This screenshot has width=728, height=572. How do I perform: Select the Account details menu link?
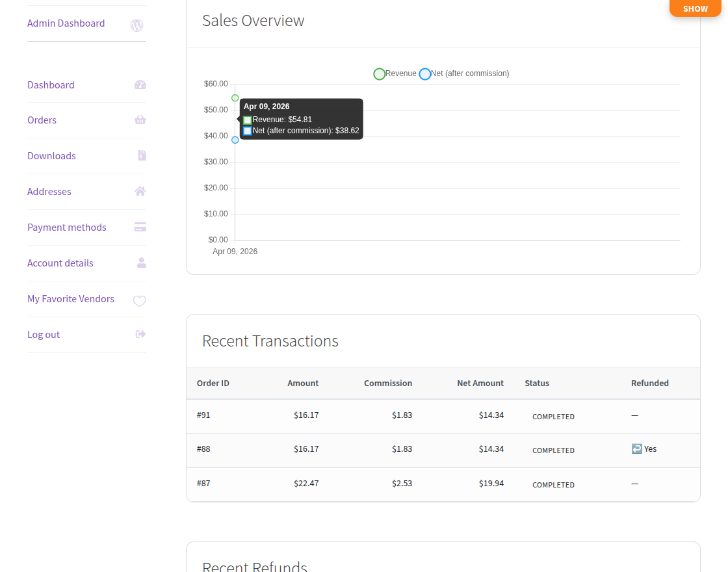point(60,263)
